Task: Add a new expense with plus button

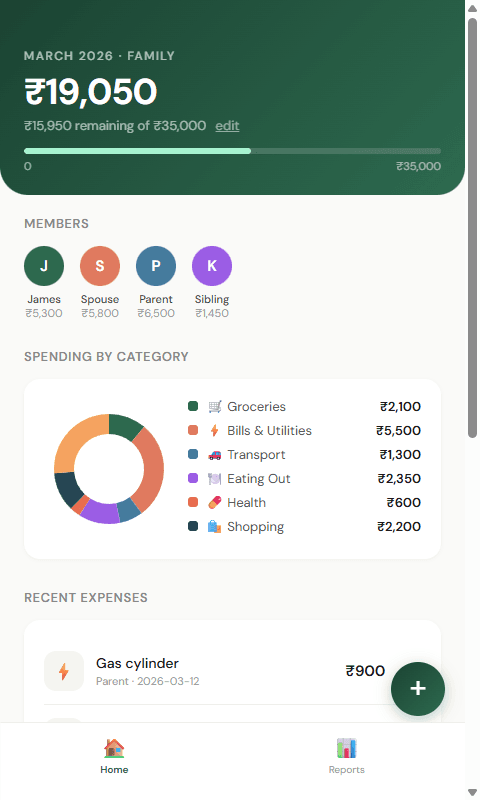Action: (418, 689)
